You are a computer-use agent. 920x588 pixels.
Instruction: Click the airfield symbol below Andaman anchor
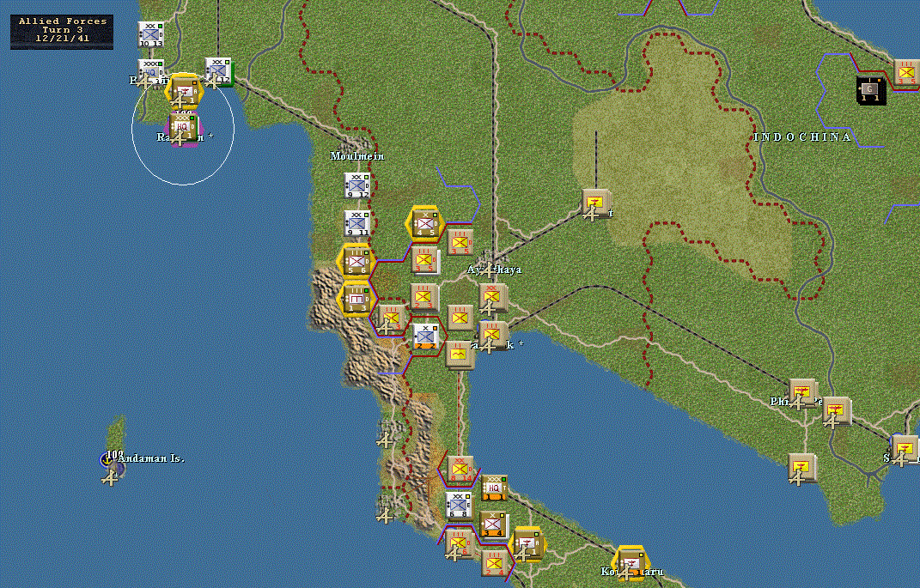click(110, 479)
